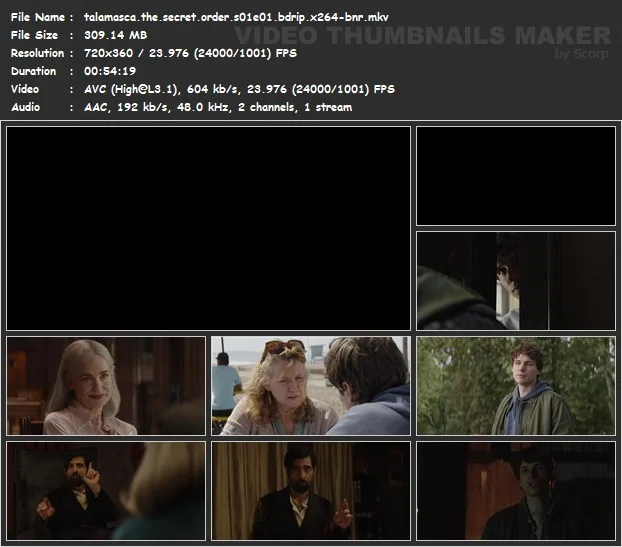Open thumbnail of bearded man raising his finger
This screenshot has height=547, width=622.
(106, 491)
